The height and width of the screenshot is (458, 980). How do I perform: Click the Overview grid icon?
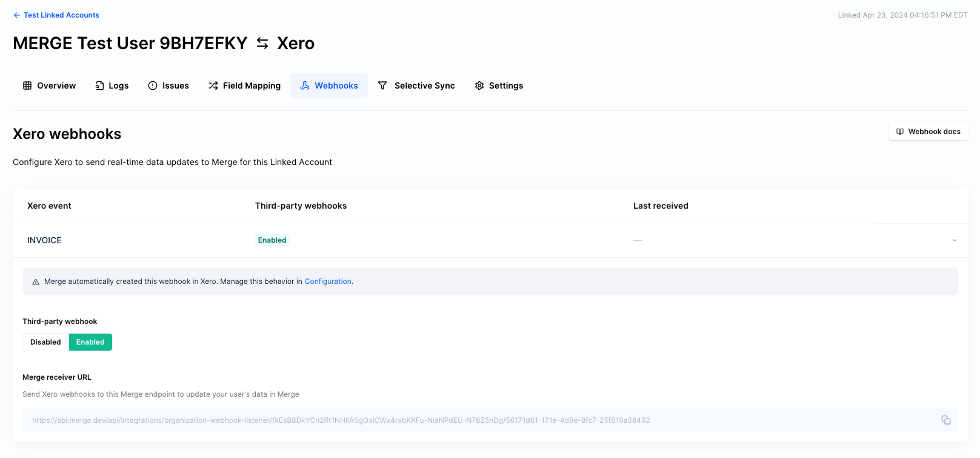point(27,86)
